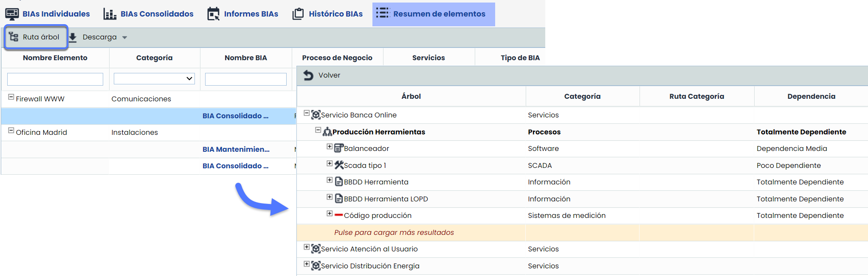Click the Volver back arrow icon

308,75
